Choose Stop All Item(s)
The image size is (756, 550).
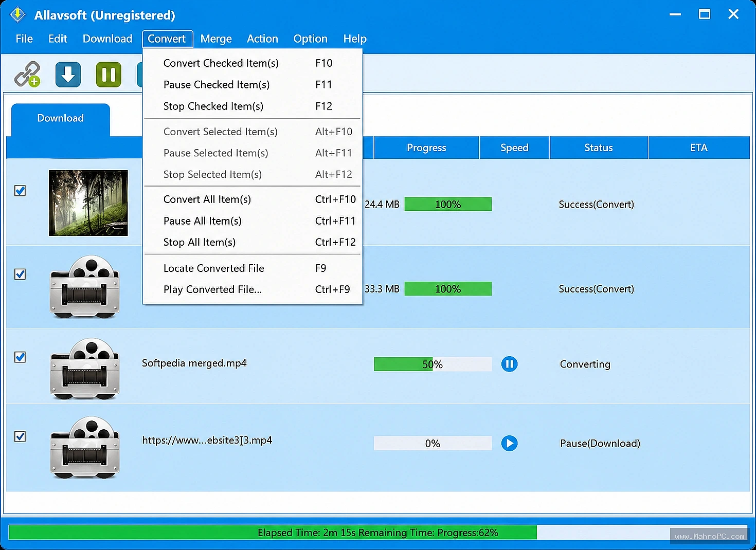pyautogui.click(x=253, y=242)
